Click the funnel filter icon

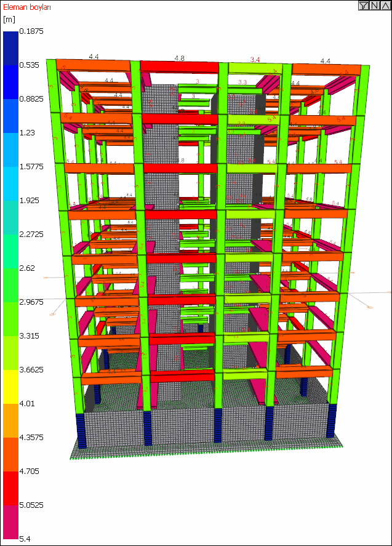tap(364, 5)
